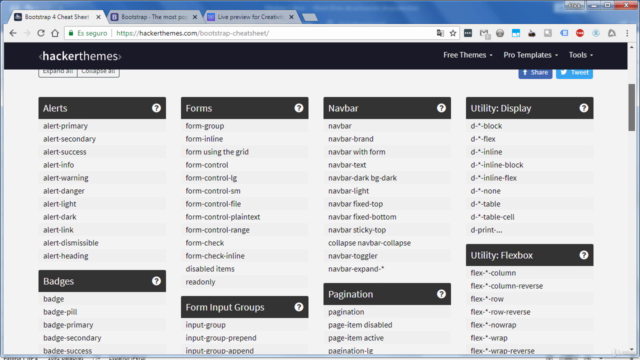
Task: Collapse the Forms section header
Action: click(244, 108)
